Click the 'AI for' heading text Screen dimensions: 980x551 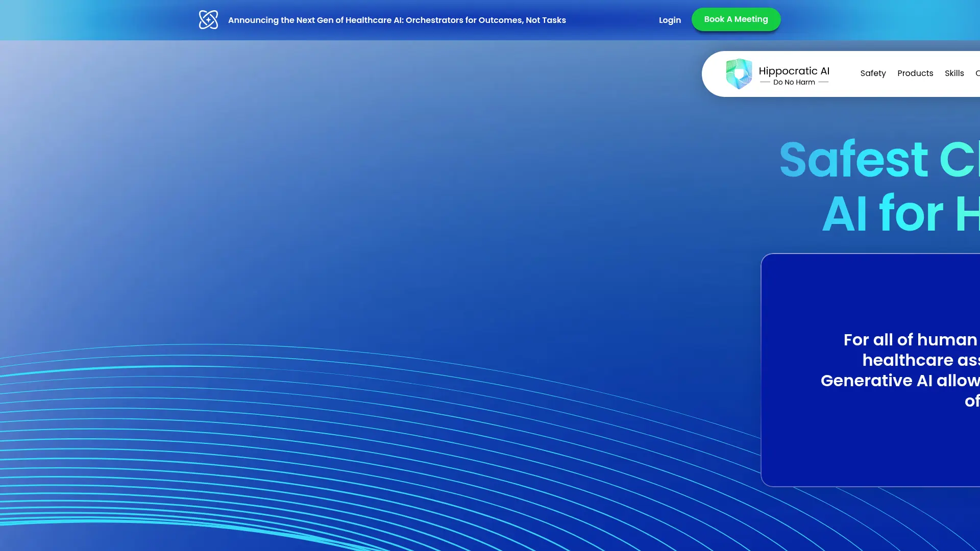point(883,213)
